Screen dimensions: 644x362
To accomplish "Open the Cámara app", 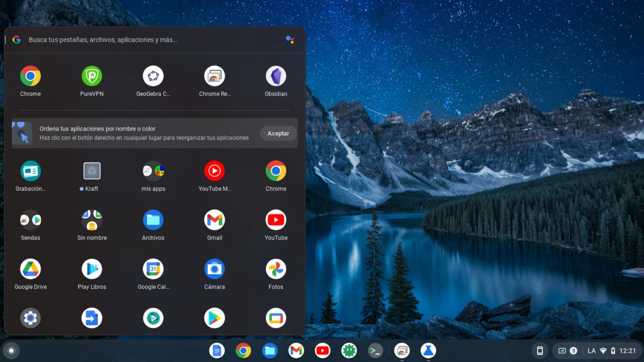I will 215,269.
